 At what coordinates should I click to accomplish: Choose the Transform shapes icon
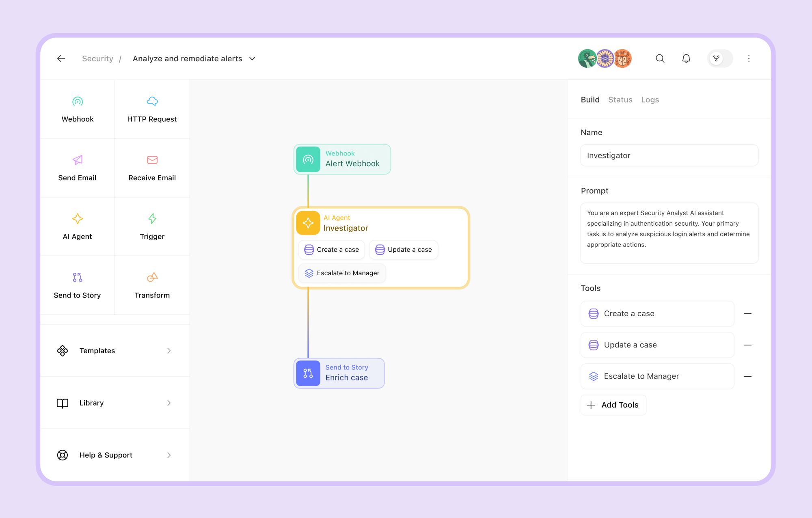coord(152,277)
